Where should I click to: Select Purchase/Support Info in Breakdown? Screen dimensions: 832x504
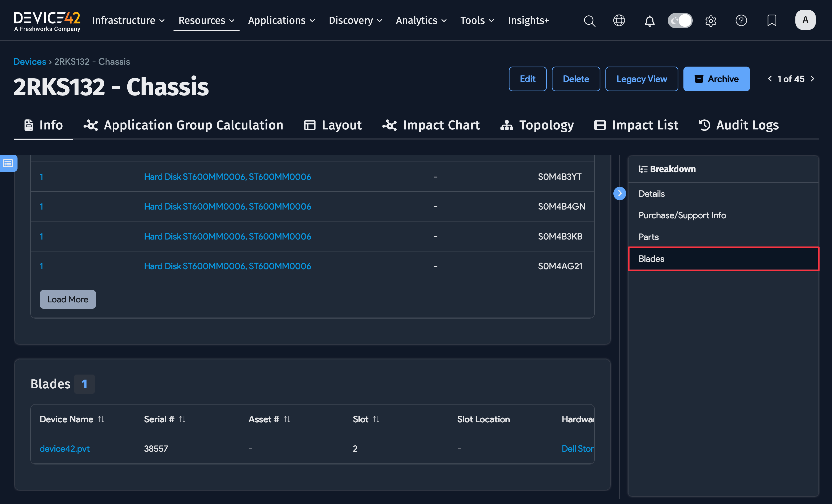(x=682, y=215)
